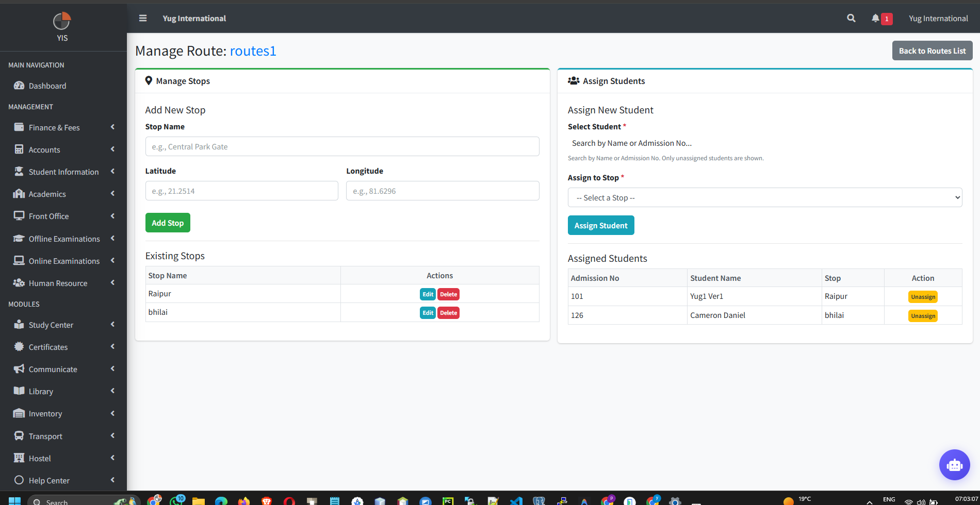The height and width of the screenshot is (505, 980).
Task: Unassign Cameron Daniel from bhilai stop
Action: pyautogui.click(x=923, y=315)
